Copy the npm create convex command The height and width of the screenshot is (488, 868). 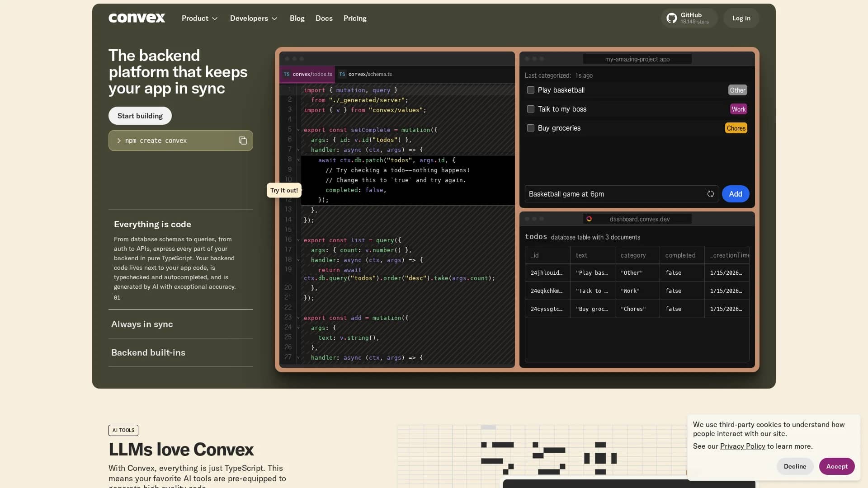[x=243, y=141]
